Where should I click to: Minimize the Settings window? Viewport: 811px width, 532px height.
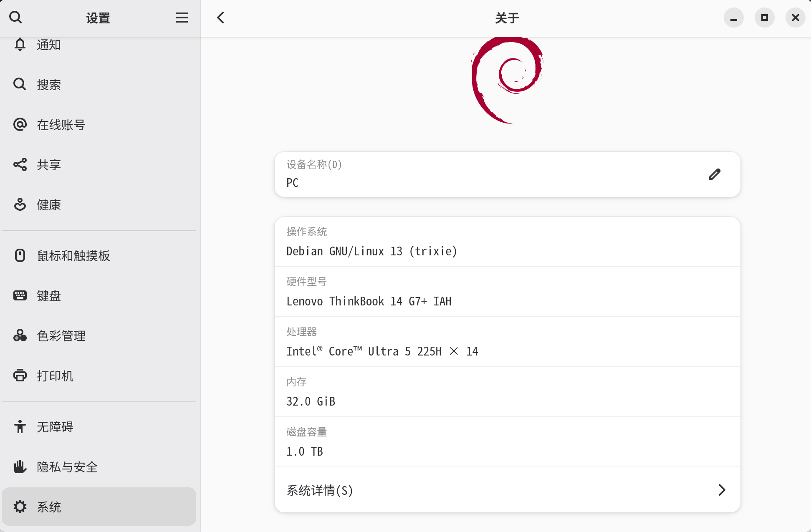coord(733,18)
